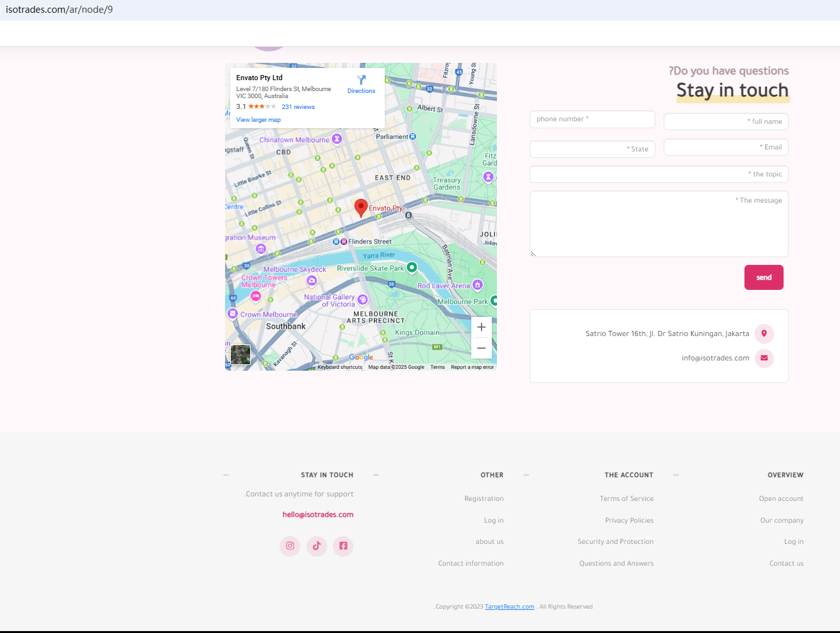The image size is (840, 633).
Task: Click the red Envato map pin
Action: [361, 207]
